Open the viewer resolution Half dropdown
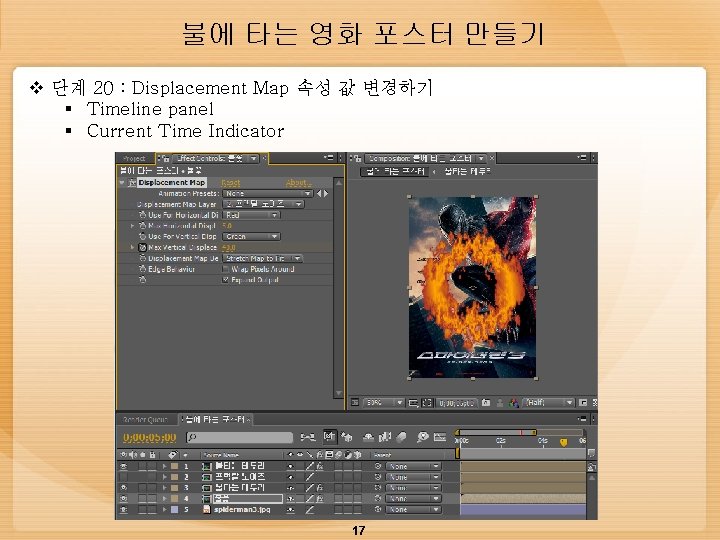Screen dimensions: 720x540 click(x=549, y=403)
